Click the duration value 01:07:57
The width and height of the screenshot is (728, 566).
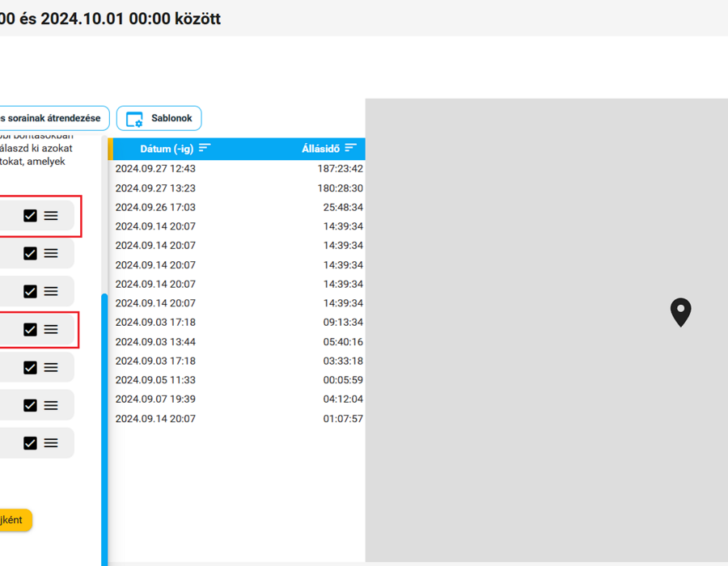[343, 419]
